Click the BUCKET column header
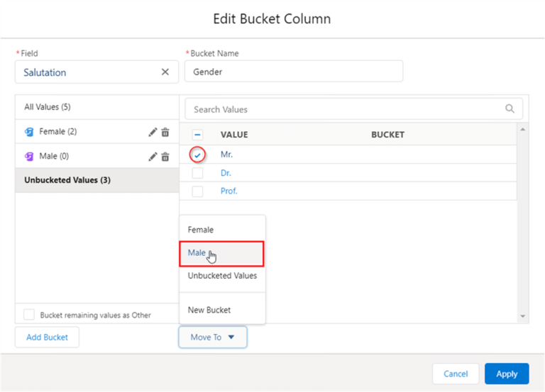The width and height of the screenshot is (545, 392). 388,135
